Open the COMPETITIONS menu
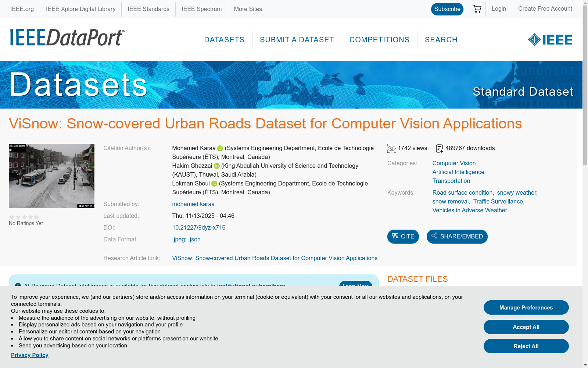The image size is (588, 368). [x=379, y=40]
